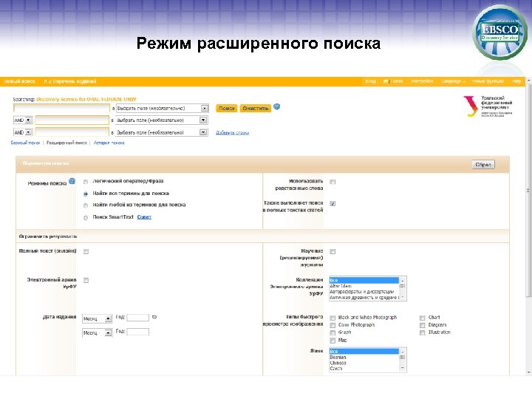The image size is (532, 399).
Task: Open the second-row Выбрать поле dropdown
Action: (x=162, y=120)
